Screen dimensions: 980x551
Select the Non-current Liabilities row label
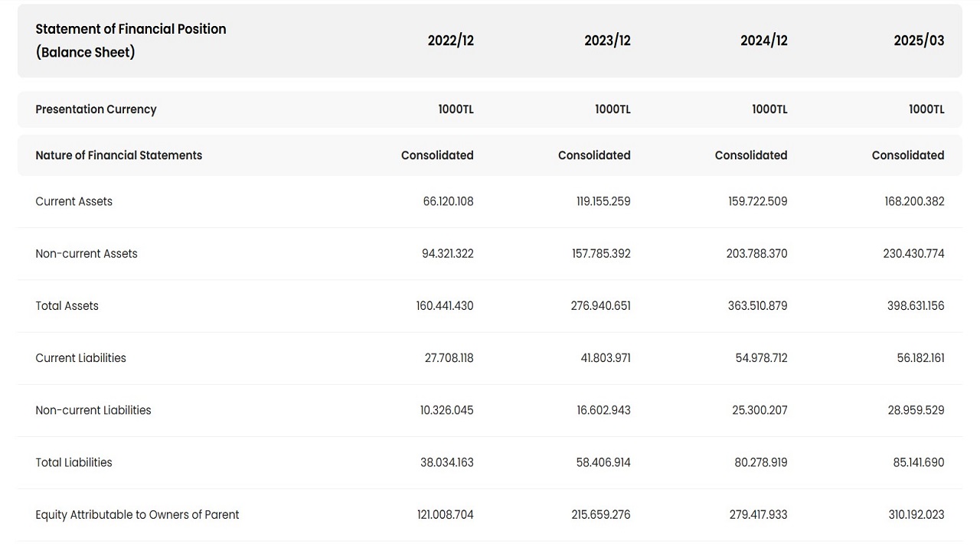[x=93, y=410]
